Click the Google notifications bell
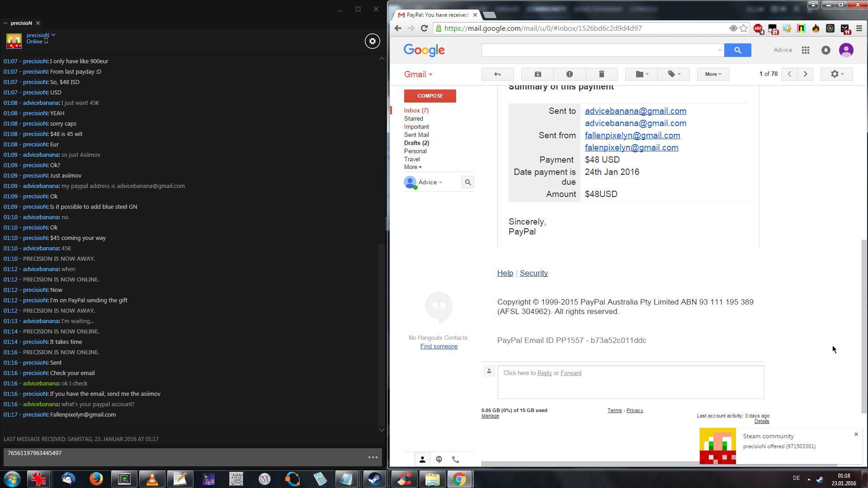Screen dimensions: 868x488 coord(826,50)
